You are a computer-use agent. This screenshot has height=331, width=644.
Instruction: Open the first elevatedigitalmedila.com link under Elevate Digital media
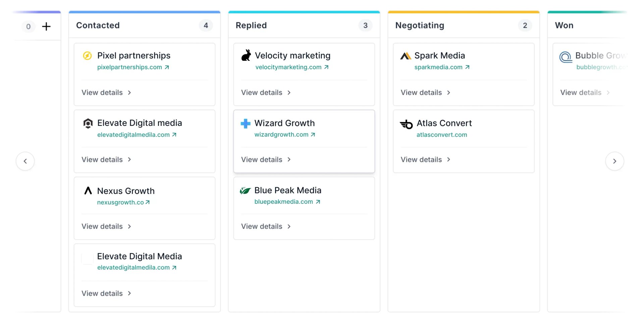coord(133,135)
